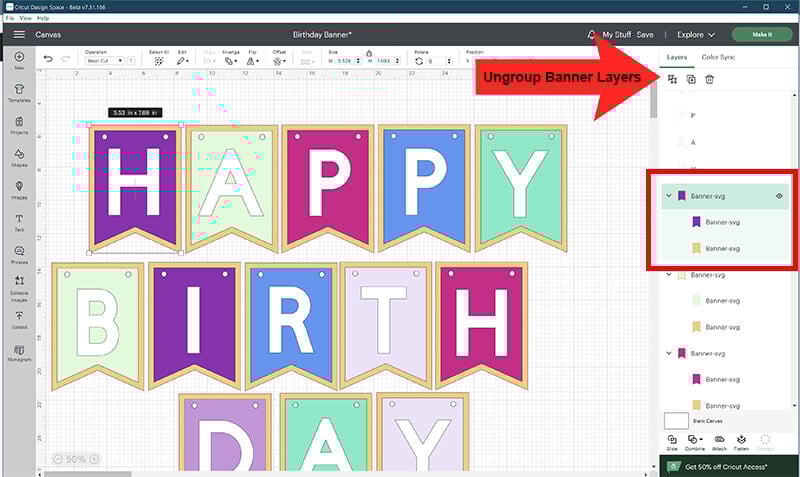
Task: Open the Operation Basic Cut dropdown
Action: point(105,61)
